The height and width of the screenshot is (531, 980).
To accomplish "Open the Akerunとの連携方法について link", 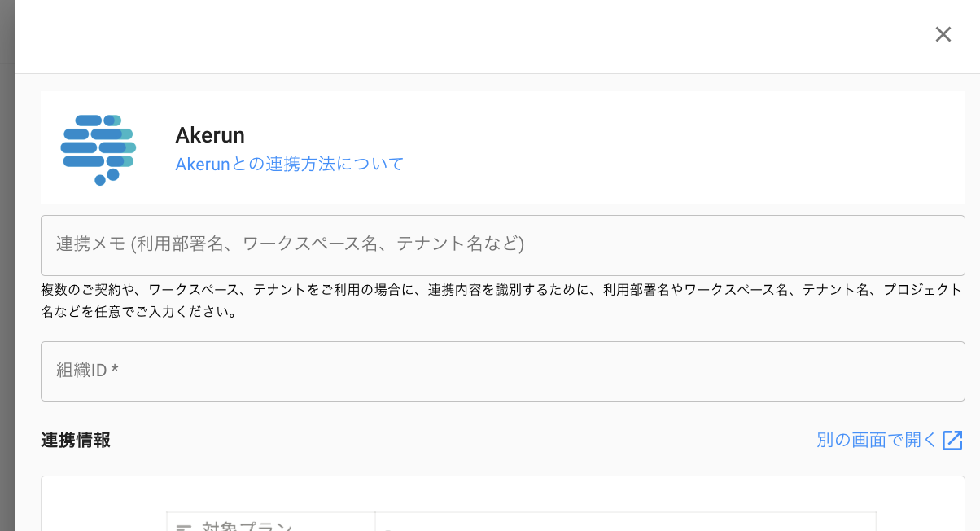I will click(290, 164).
